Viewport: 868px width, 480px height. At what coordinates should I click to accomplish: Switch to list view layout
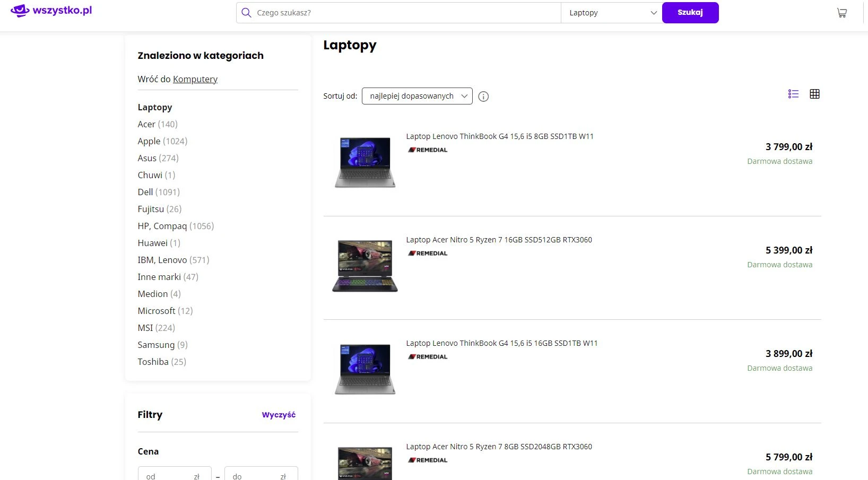pos(793,94)
